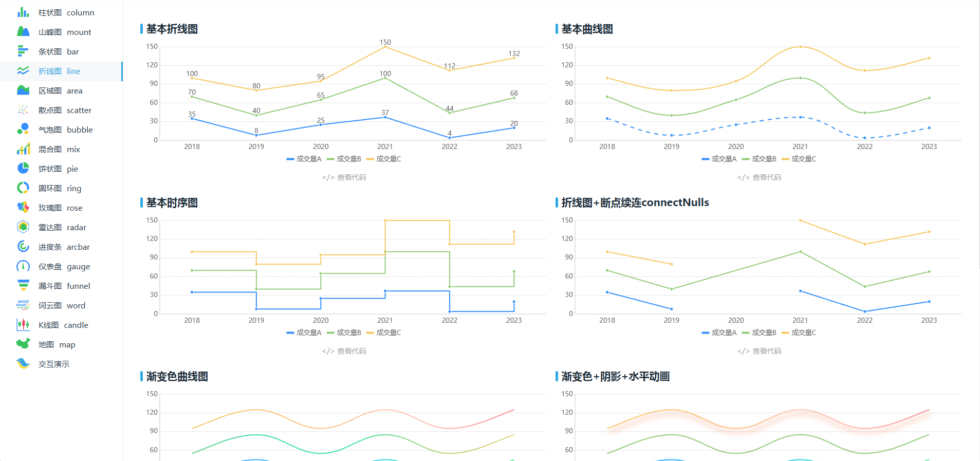View code link under connectNulls chart

(x=760, y=351)
